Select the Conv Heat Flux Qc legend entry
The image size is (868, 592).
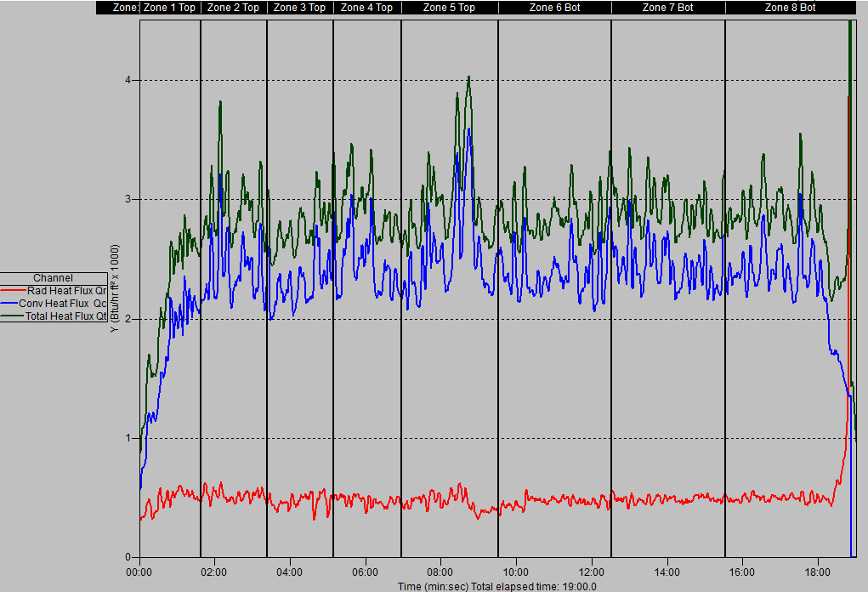[63, 302]
